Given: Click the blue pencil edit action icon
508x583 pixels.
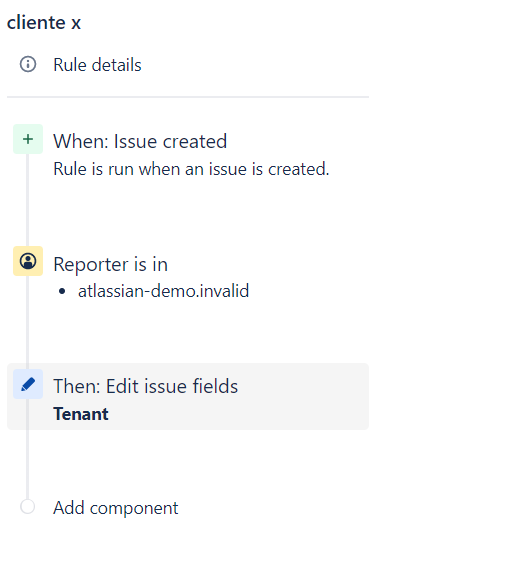Looking at the screenshot, I should pos(28,384).
